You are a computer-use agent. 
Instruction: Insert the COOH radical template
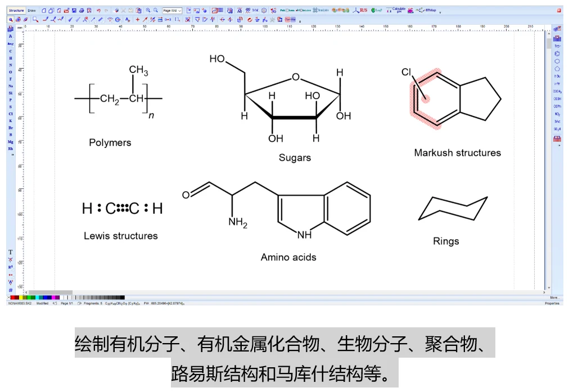(557, 99)
